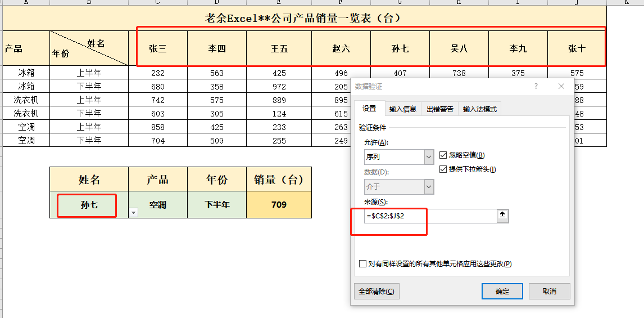The image size is (644, 318).
Task: Select header cell 王五
Action: 279,48
